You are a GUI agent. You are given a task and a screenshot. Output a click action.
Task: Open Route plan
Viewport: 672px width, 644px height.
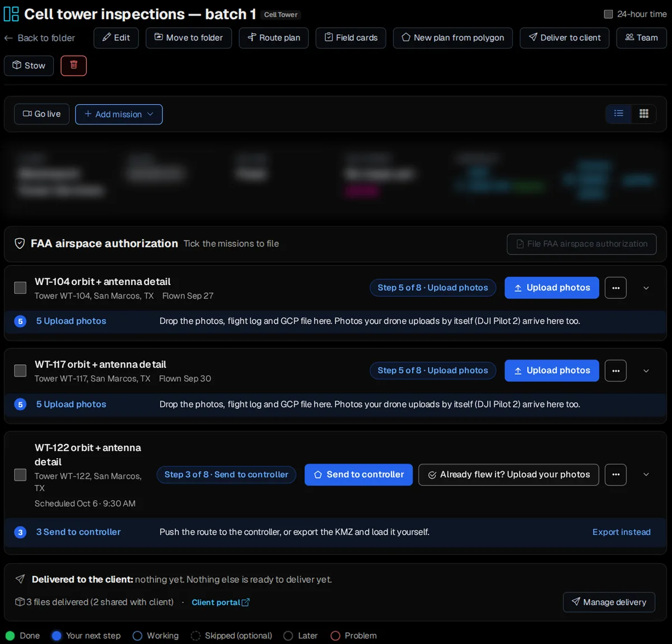pos(274,38)
